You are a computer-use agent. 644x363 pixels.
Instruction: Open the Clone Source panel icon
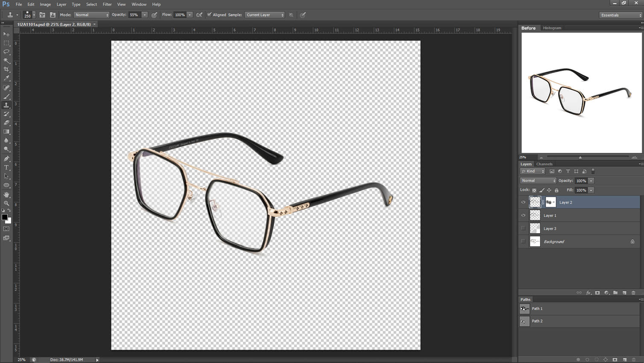53,15
